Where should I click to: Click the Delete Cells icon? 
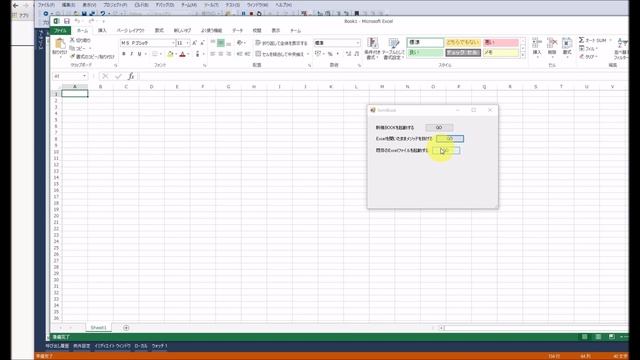[552, 43]
